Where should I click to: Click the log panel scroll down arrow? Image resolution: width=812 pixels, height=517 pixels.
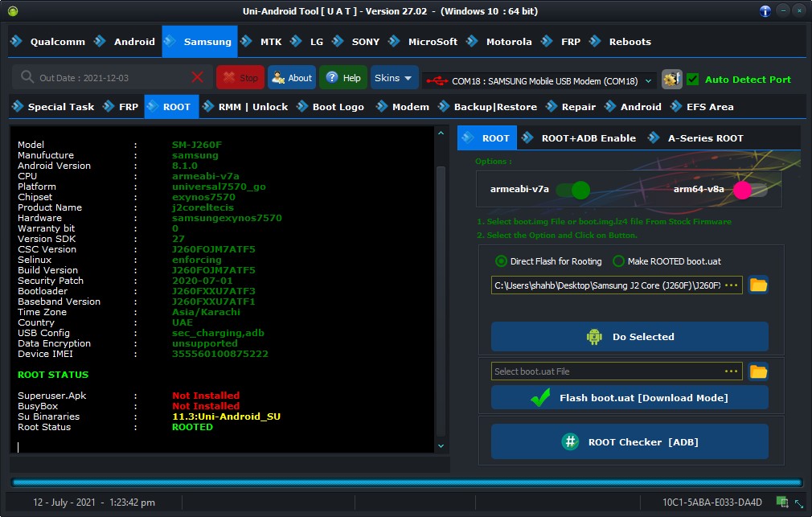tap(441, 446)
